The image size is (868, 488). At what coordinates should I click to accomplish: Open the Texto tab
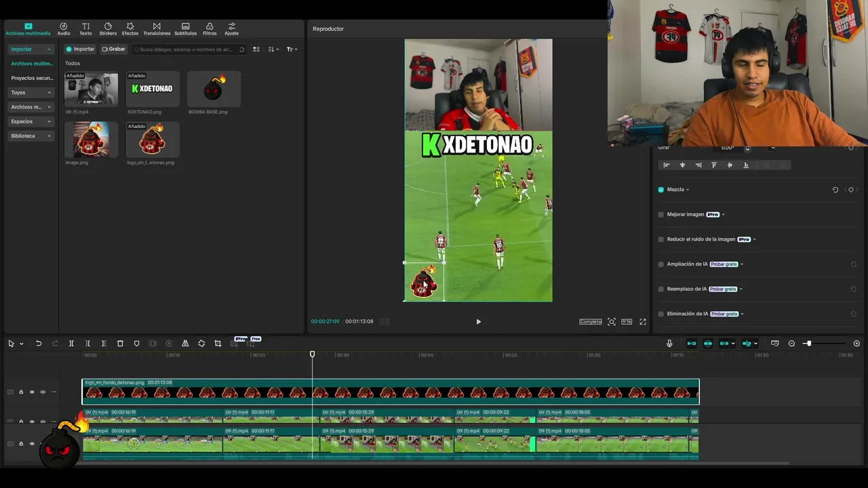point(85,29)
